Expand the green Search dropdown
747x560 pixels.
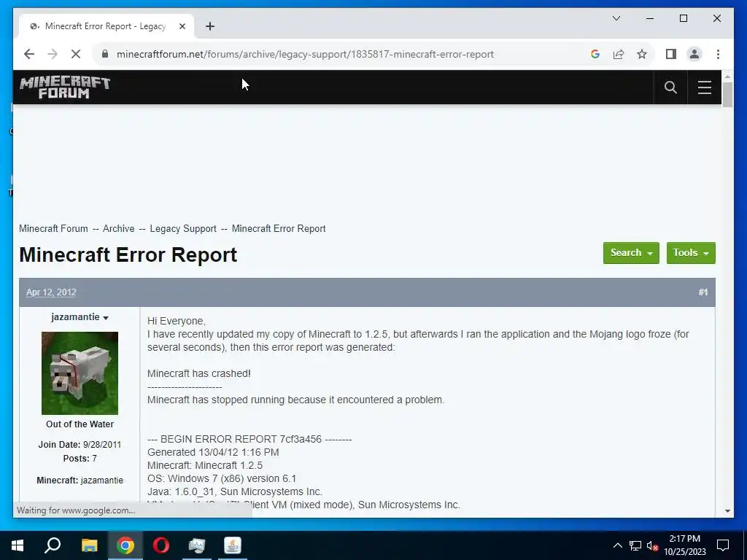pos(631,253)
